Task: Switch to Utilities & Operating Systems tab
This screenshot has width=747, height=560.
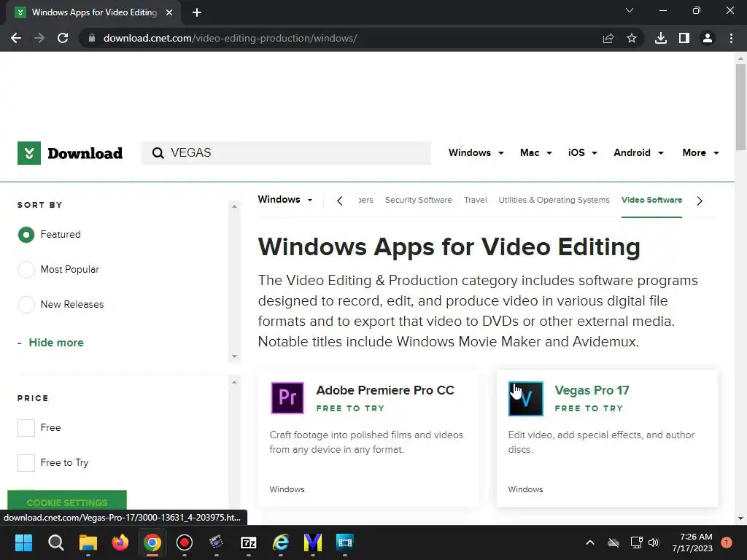Action: click(x=554, y=200)
